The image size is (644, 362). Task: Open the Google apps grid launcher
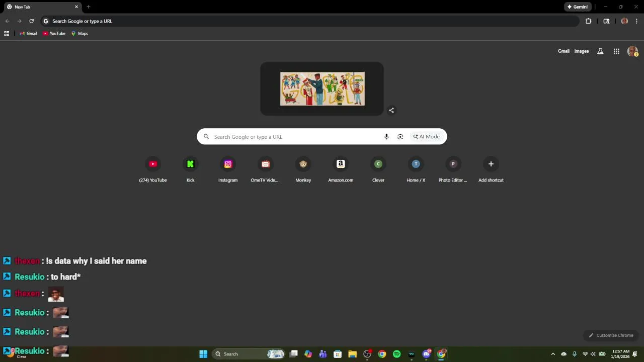[x=616, y=51]
